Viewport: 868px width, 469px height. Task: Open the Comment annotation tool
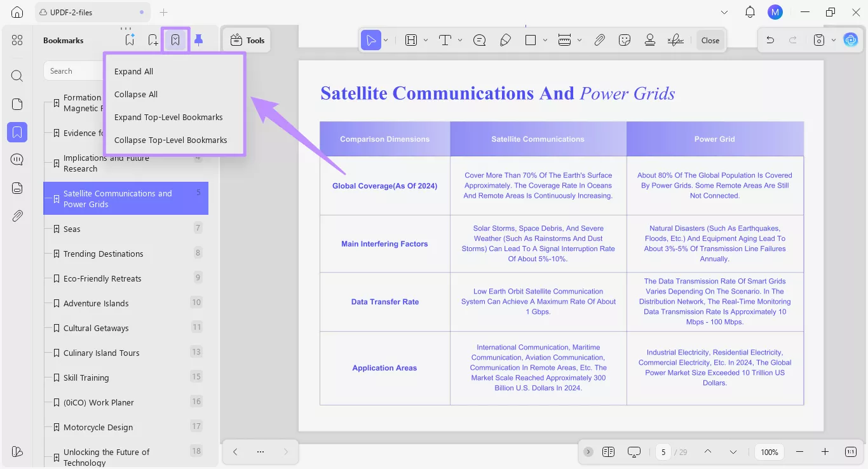[479, 39]
